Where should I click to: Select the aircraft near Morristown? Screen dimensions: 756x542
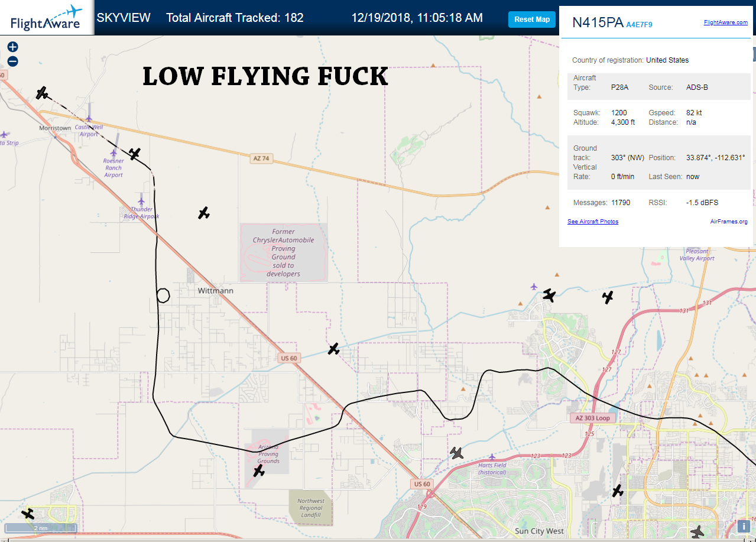pyautogui.click(x=41, y=93)
